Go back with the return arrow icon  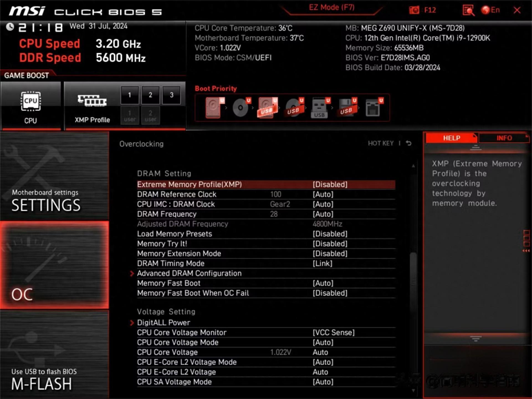click(409, 143)
